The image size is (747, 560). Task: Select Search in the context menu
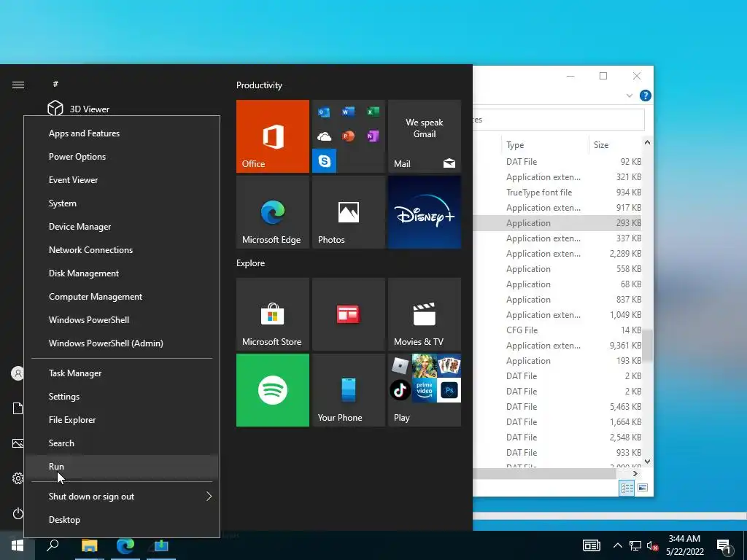tap(123, 443)
